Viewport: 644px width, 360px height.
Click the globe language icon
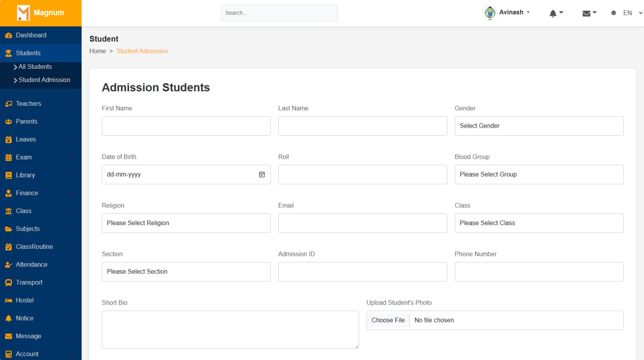(613, 13)
